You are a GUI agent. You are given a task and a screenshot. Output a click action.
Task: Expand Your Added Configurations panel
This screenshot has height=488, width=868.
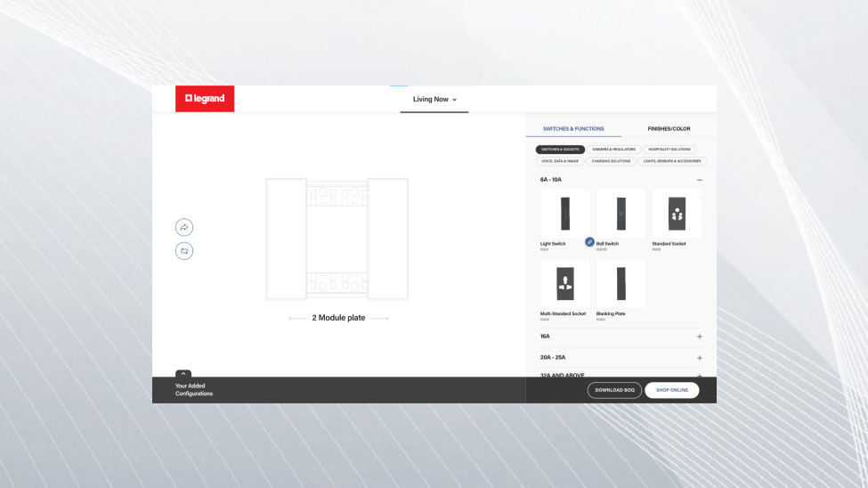pos(183,374)
